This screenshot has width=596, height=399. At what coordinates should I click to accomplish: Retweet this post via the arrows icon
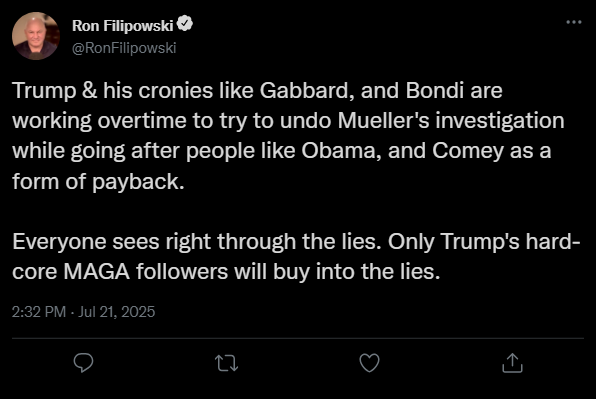[227, 363]
